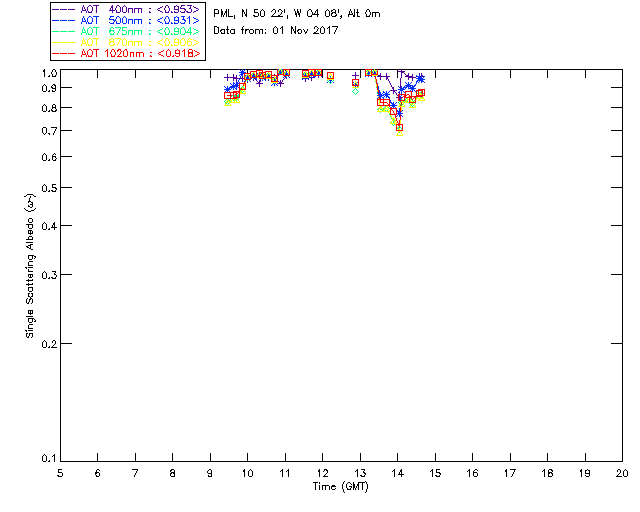Click the Time (GMT) axis label

341,487
